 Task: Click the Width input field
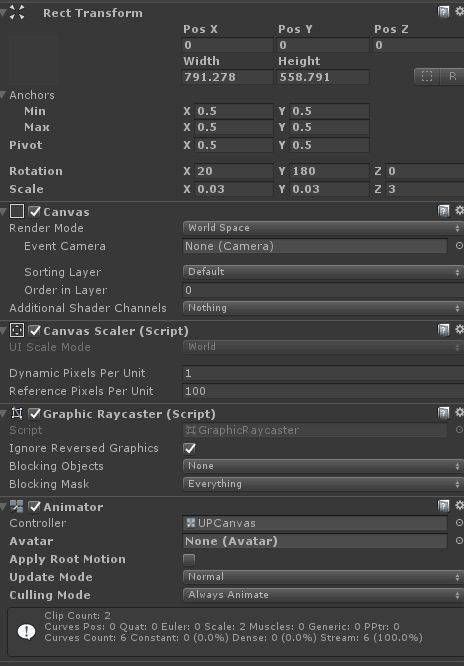[x=227, y=77]
